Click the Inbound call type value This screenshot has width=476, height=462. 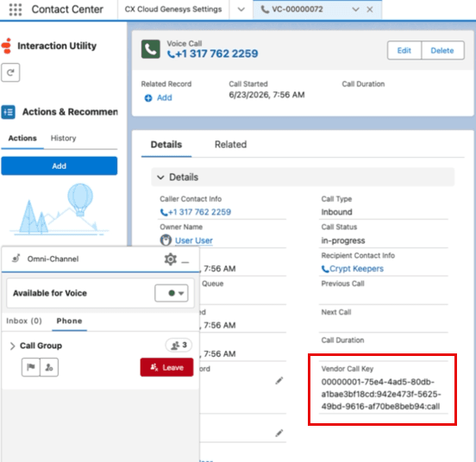(x=336, y=212)
